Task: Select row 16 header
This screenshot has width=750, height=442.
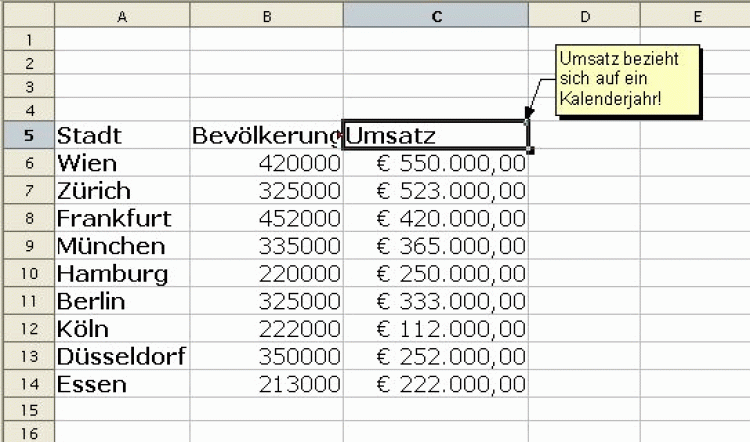Action: pos(27,433)
